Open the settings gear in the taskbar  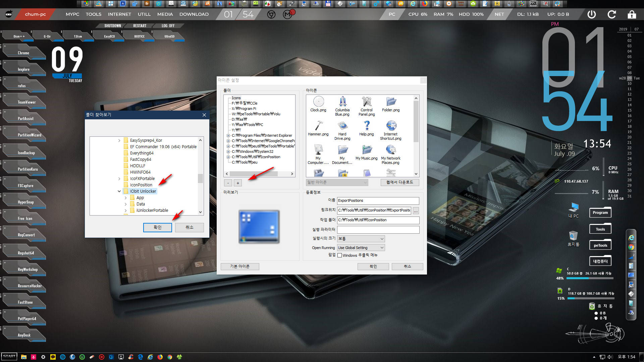point(43,357)
